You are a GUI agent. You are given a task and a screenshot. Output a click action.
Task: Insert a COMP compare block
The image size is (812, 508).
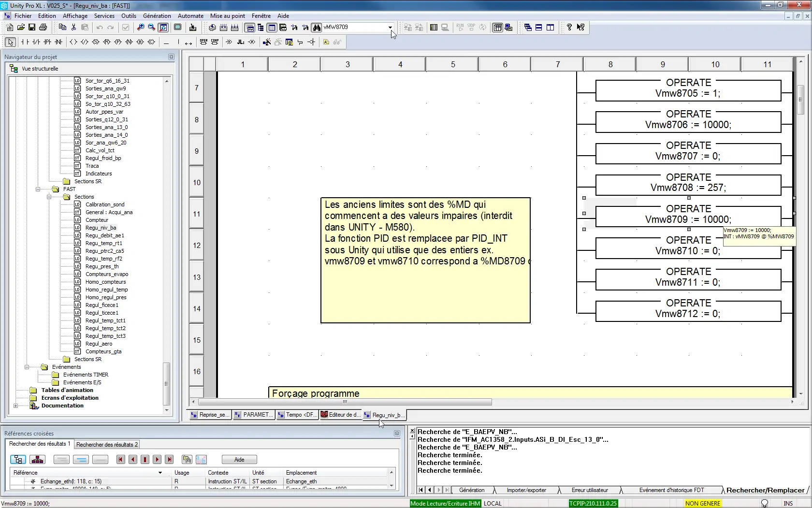(215, 42)
